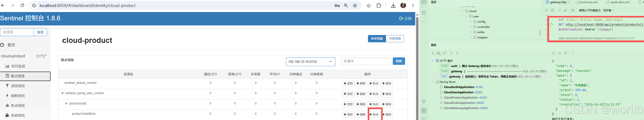Add 熔断 rule for sentinel_default_context
This screenshot has height=120, width=644.
[361, 84]
